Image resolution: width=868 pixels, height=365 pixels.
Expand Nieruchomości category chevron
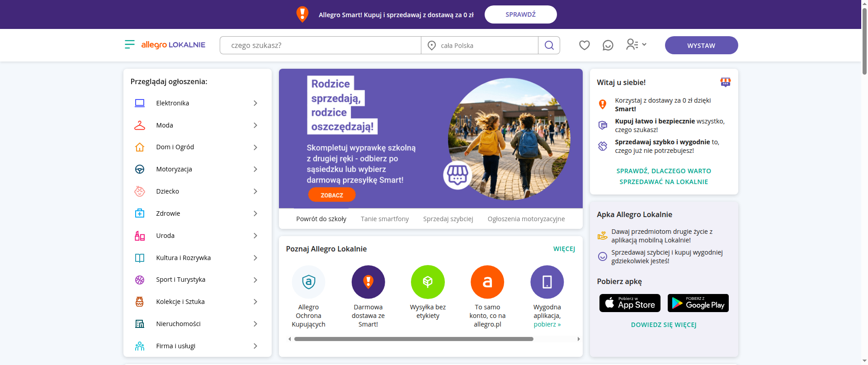coord(255,324)
